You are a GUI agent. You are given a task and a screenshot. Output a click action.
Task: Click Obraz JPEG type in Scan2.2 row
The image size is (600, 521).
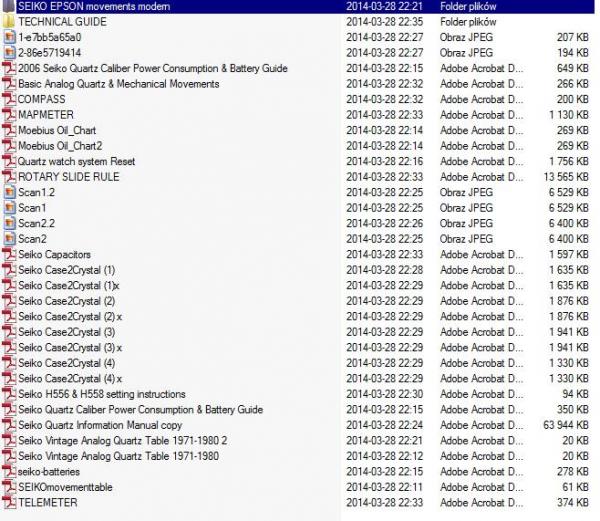[x=466, y=223]
